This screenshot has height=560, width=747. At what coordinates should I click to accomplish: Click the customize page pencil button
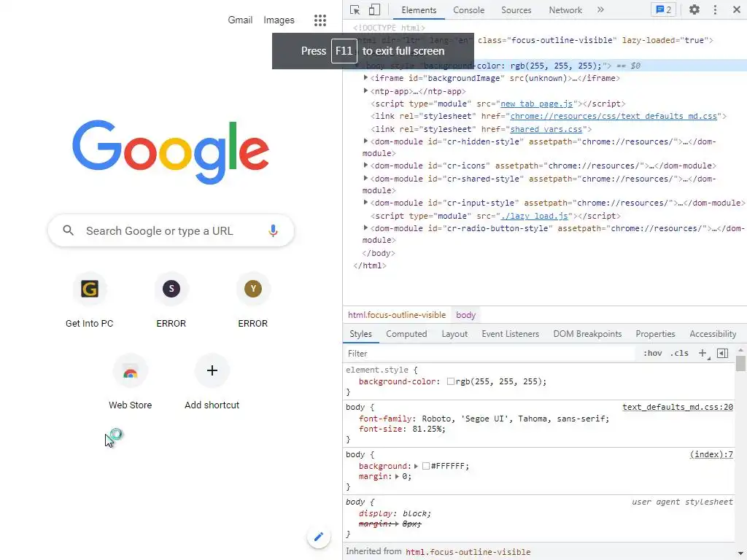(x=319, y=537)
